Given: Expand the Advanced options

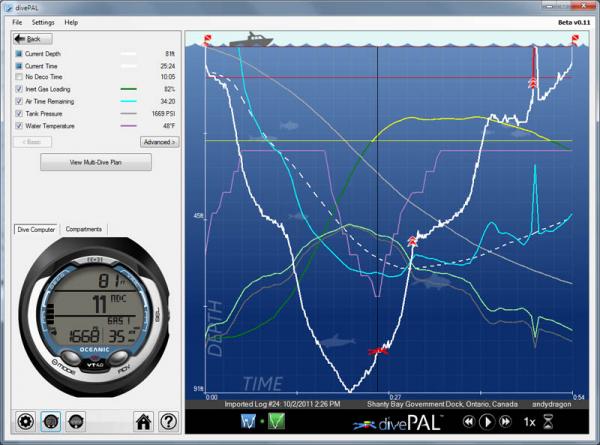Looking at the screenshot, I should [158, 142].
